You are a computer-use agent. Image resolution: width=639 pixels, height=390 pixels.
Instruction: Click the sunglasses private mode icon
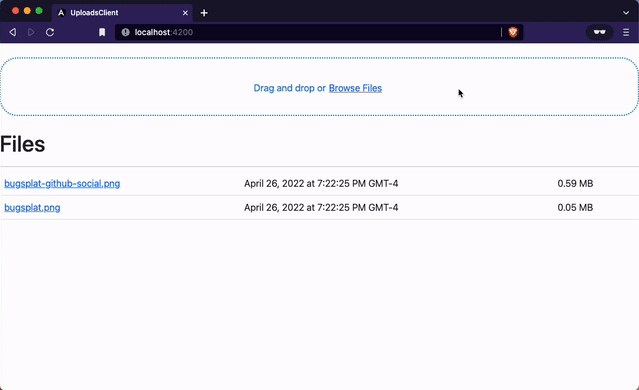[x=599, y=32]
